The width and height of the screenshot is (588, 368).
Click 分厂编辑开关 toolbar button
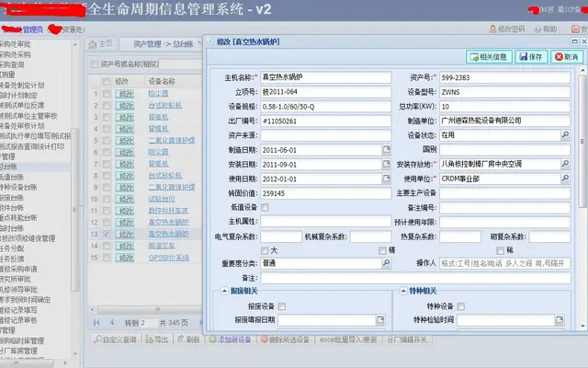[x=406, y=339]
